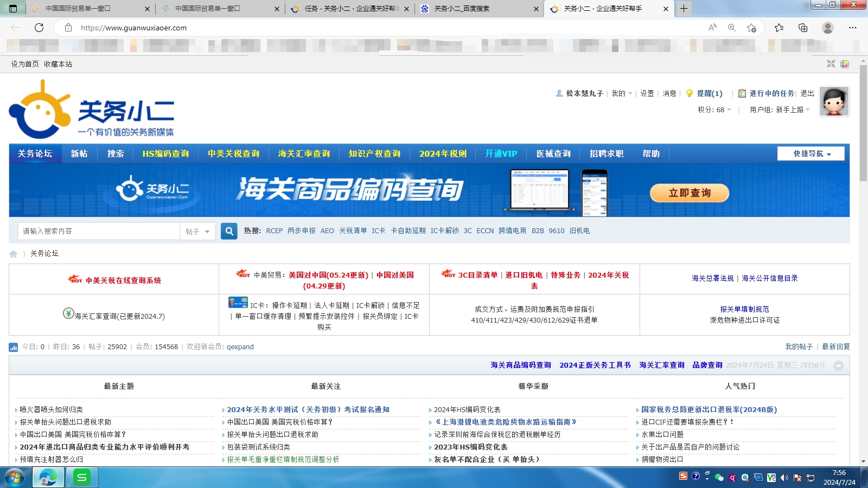Viewport: 868px width, 488px height.
Task: Click the 收藏本站 link
Action: coord(58,64)
